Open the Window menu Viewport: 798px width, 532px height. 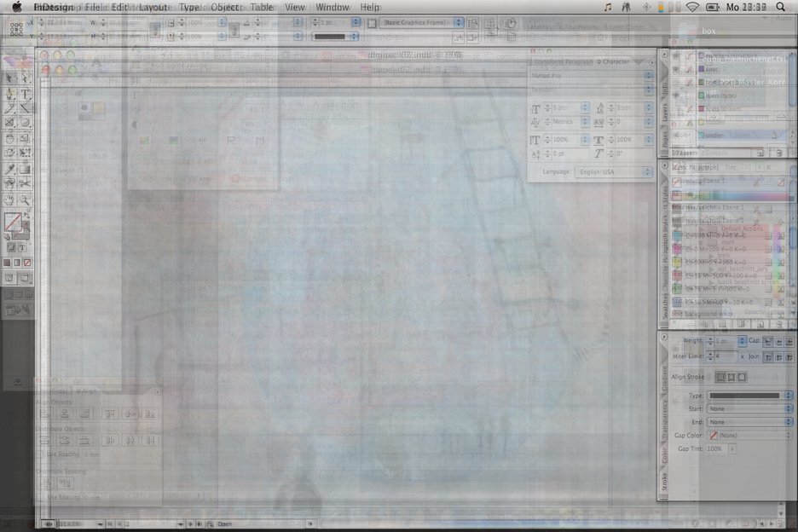point(332,7)
